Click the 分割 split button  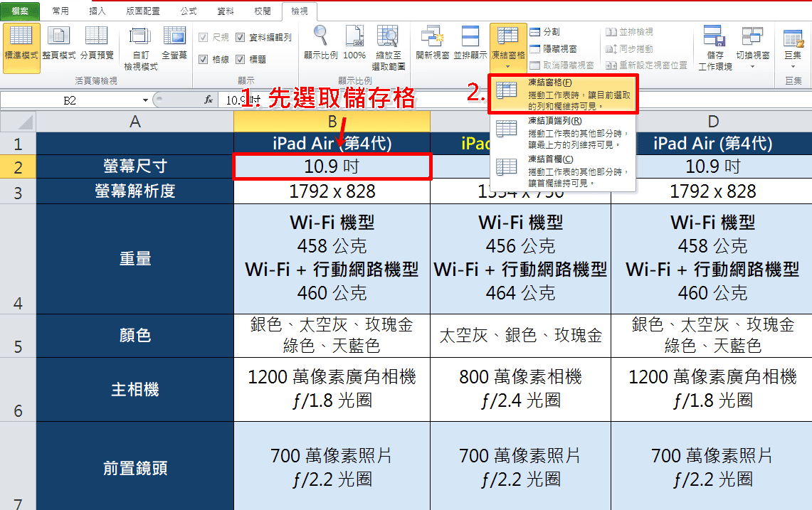pyautogui.click(x=545, y=32)
